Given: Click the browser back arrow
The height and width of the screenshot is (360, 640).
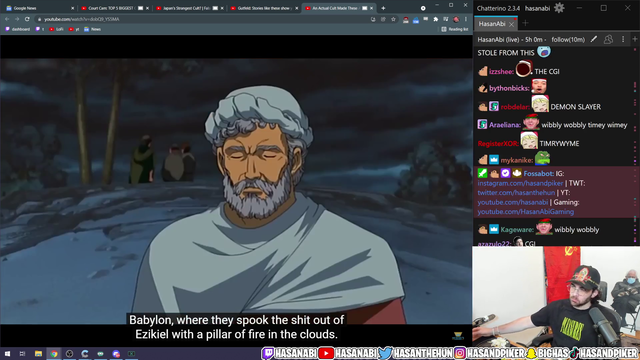Looking at the screenshot, I should tap(7, 19).
